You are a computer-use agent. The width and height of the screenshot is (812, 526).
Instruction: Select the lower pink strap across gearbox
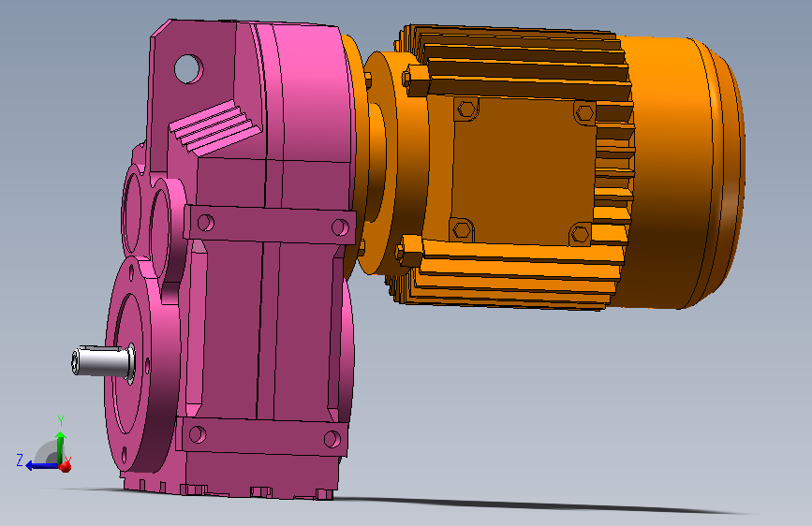tap(262, 437)
